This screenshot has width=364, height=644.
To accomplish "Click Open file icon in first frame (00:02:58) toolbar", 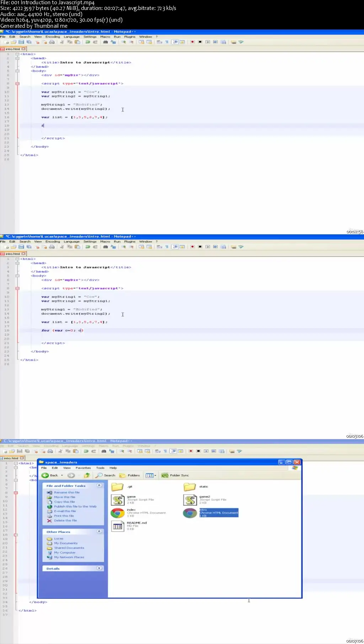I will pyautogui.click(x=13, y=42).
